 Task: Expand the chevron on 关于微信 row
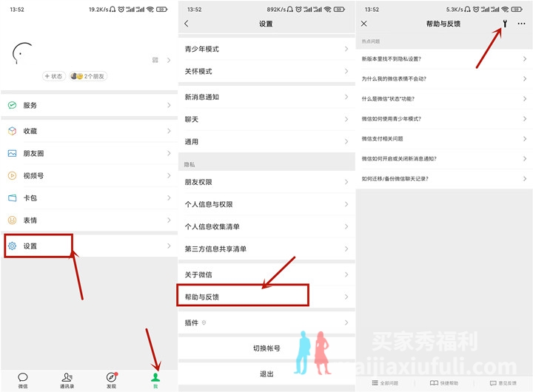[x=346, y=274]
